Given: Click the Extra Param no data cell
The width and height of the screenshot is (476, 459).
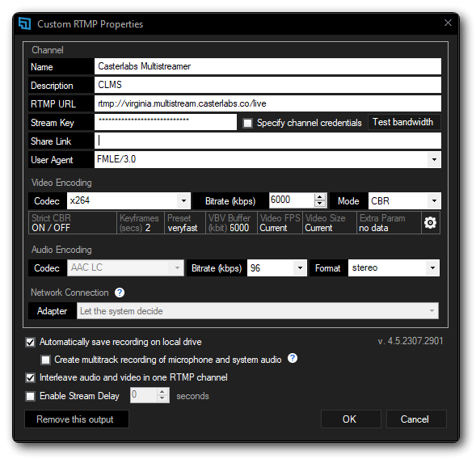Looking at the screenshot, I should coord(389,223).
